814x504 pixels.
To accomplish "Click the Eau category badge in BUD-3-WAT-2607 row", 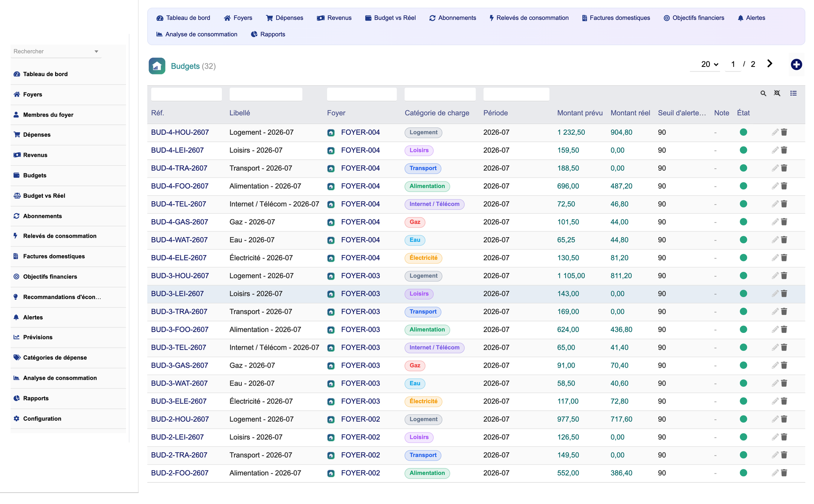I will pos(415,384).
